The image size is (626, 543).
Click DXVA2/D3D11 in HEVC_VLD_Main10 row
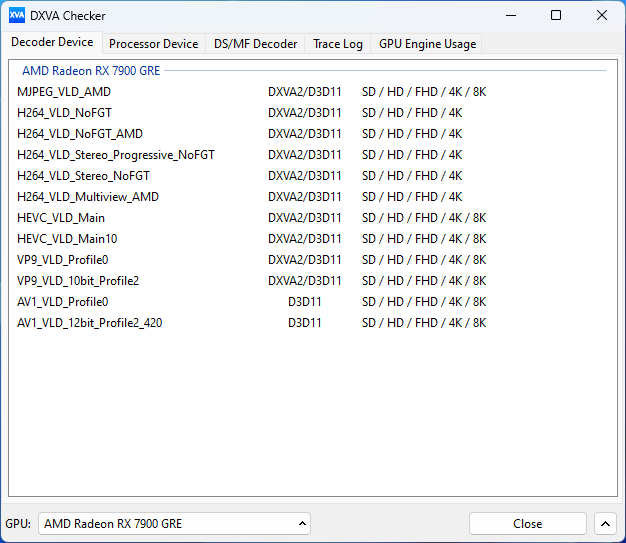tap(305, 239)
